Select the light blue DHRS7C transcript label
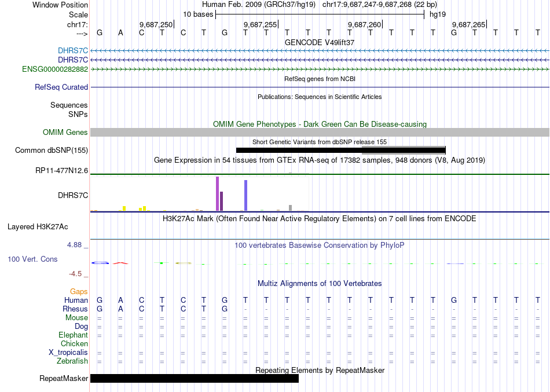 (x=73, y=51)
